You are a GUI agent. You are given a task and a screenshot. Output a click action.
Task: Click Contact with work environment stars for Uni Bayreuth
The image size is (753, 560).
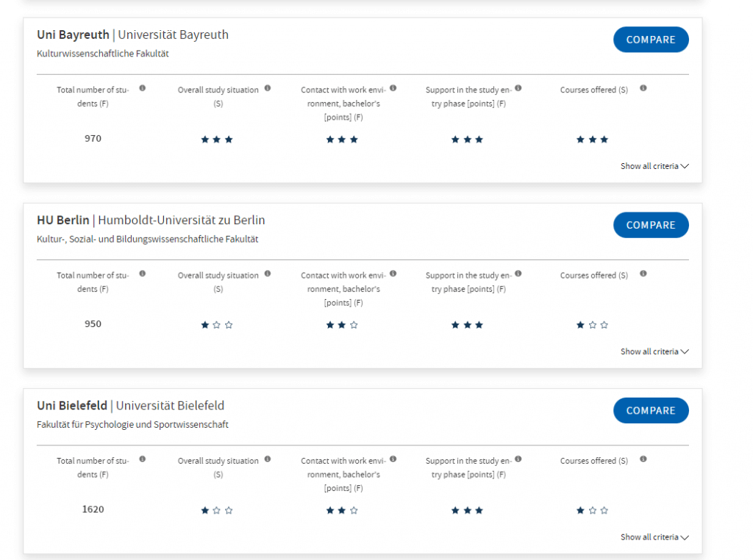[x=342, y=140]
